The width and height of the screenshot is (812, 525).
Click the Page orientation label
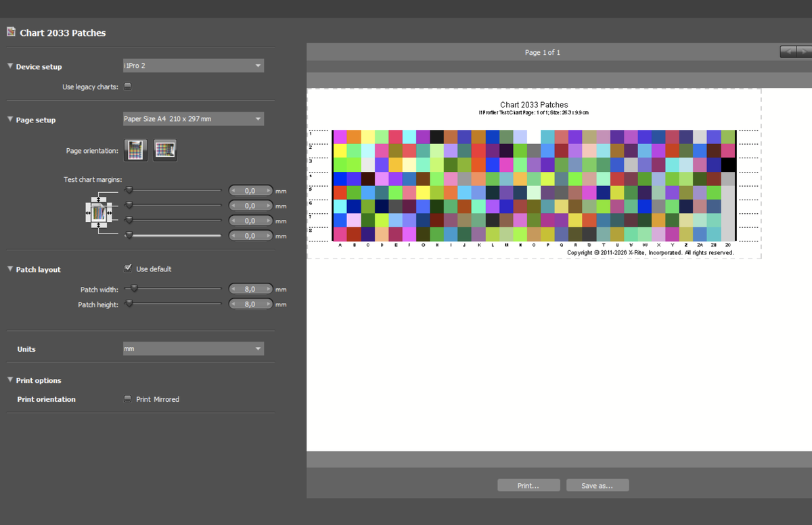tap(92, 150)
